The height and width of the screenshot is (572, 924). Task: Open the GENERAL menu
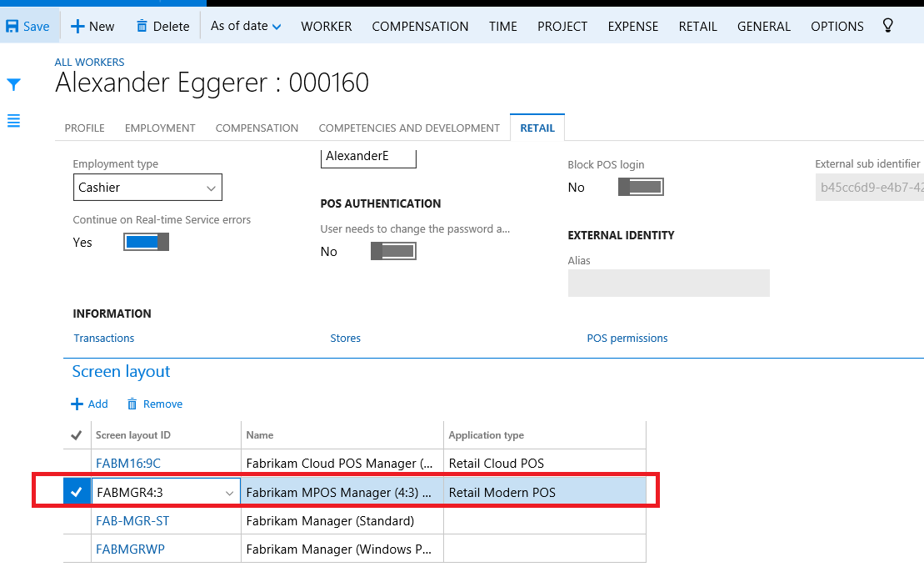[x=764, y=27]
